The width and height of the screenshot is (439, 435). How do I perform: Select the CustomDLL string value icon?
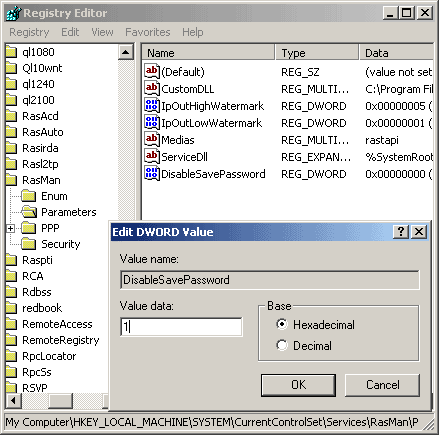pos(152,89)
